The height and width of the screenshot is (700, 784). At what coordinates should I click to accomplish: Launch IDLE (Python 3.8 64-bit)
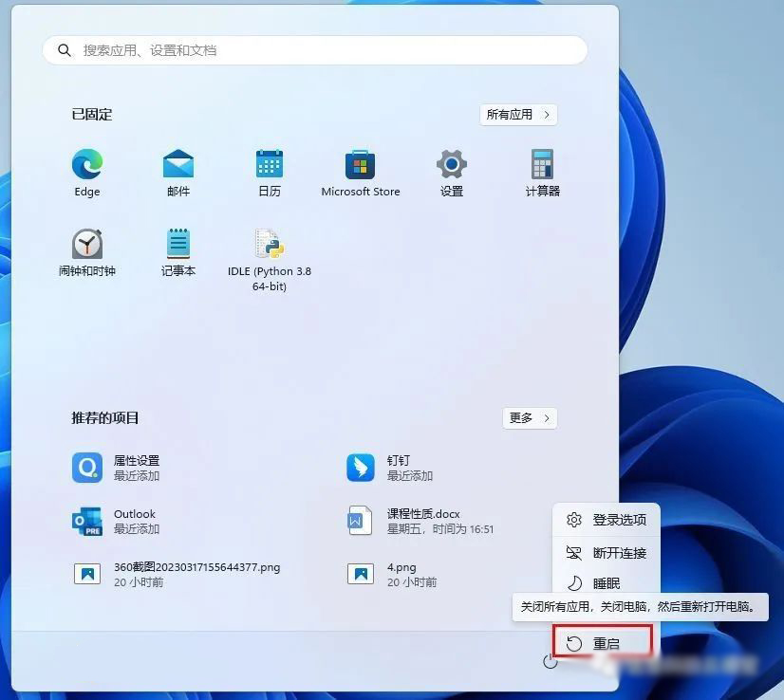[270, 260]
